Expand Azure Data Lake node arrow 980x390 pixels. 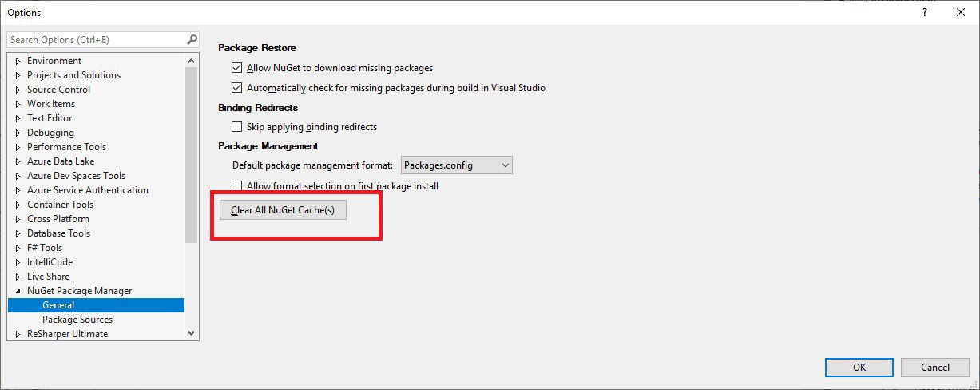pyautogui.click(x=18, y=161)
